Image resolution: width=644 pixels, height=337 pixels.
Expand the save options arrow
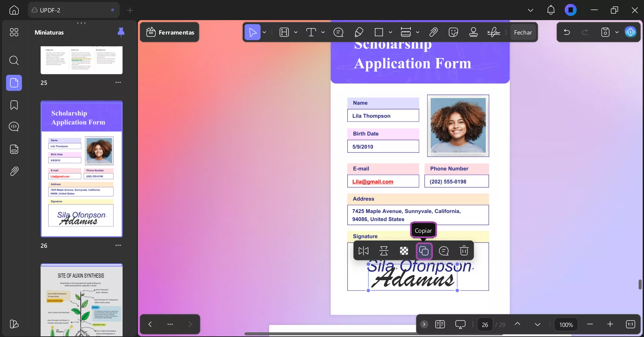(x=617, y=32)
